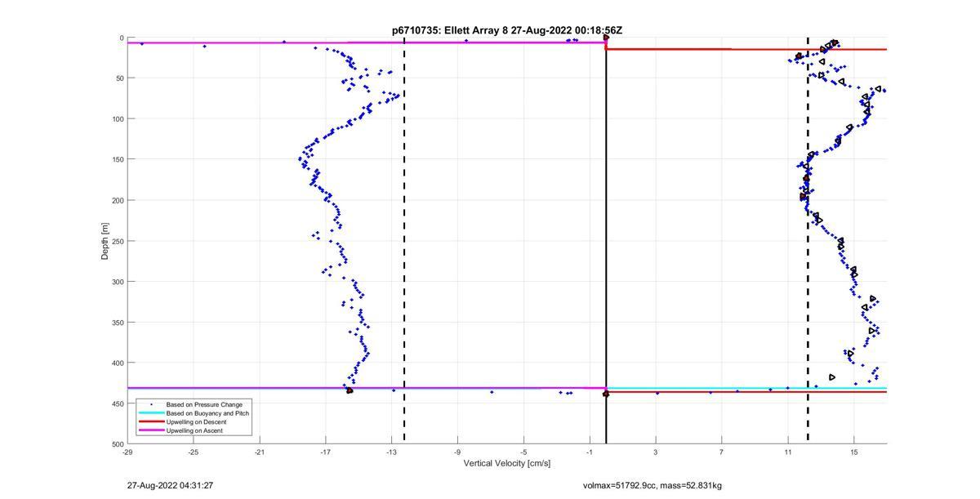
Task: Click the red line sample in the legend
Action: click(x=151, y=421)
